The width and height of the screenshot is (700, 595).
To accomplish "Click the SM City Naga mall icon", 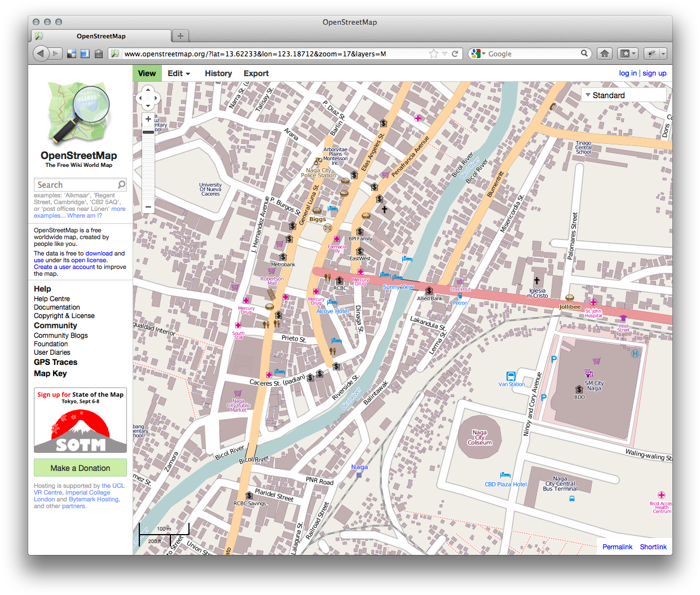I will pyautogui.click(x=589, y=373).
